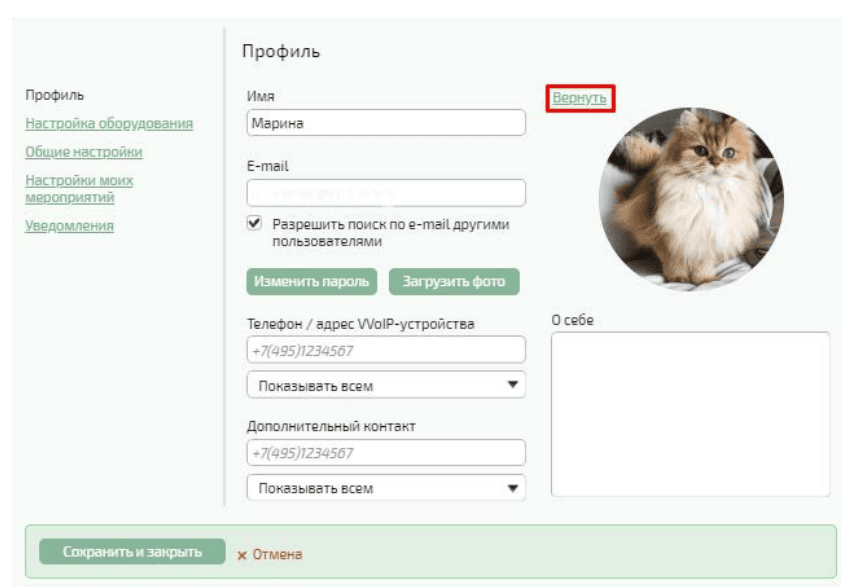Focus the Имя field containing Марина
Viewport: 853px width, 587px height.
(385, 123)
